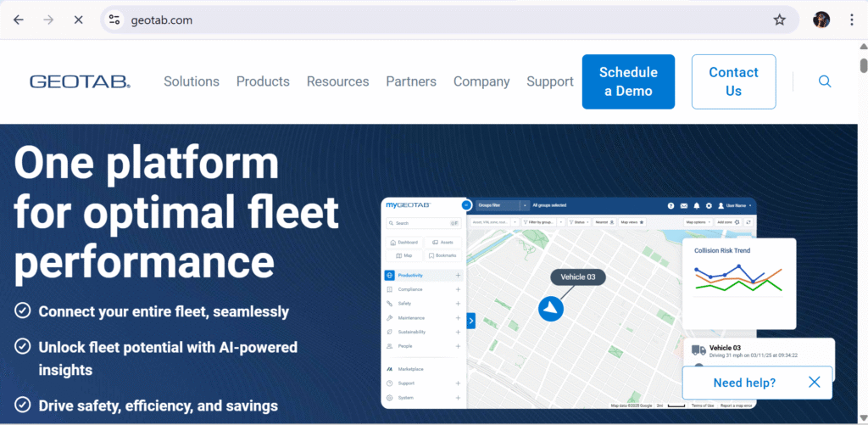Screen dimensions: 868x425
Task: Stop loading the page with X button
Action: pos(79,20)
